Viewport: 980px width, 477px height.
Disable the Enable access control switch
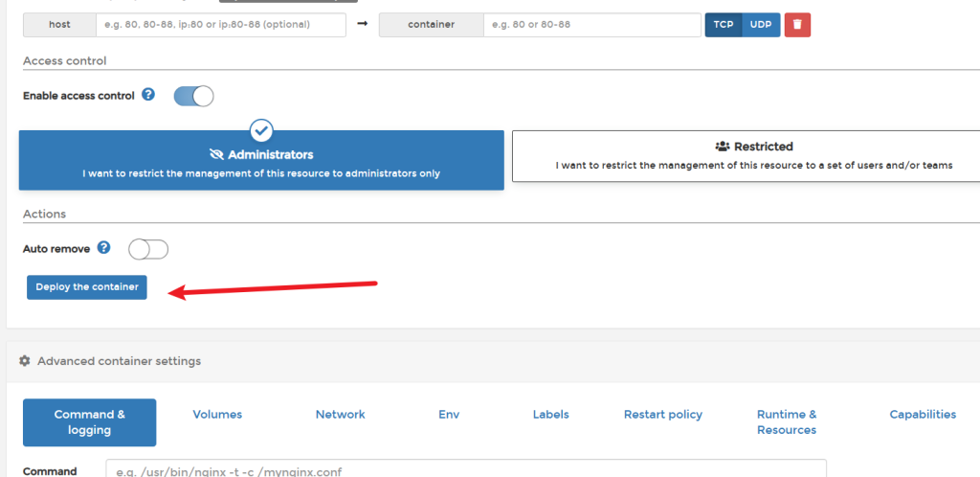point(193,96)
